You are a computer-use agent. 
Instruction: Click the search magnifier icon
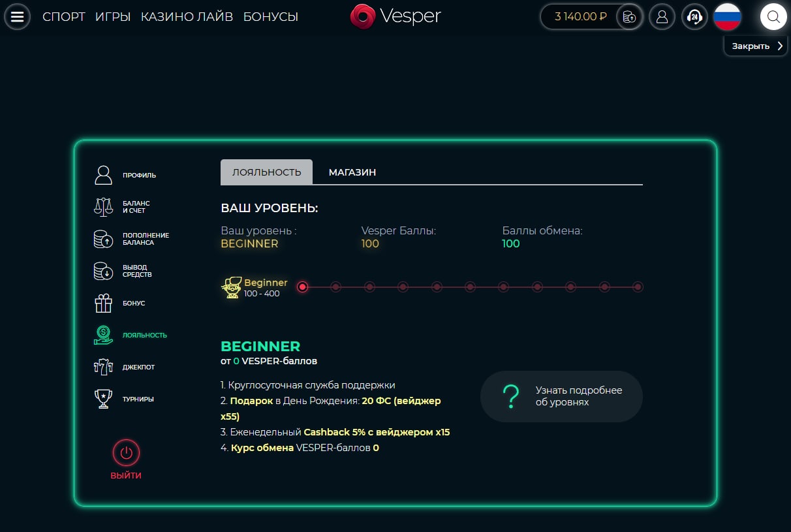[773, 17]
